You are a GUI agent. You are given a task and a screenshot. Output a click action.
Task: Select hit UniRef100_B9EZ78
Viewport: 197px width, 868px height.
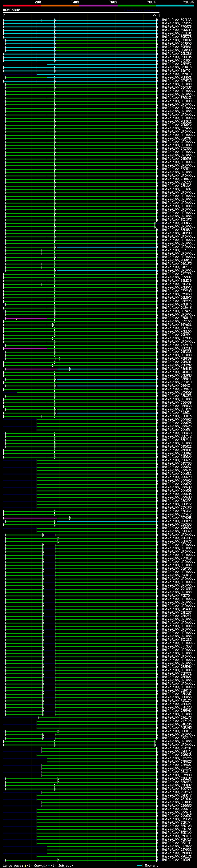click(177, 37)
